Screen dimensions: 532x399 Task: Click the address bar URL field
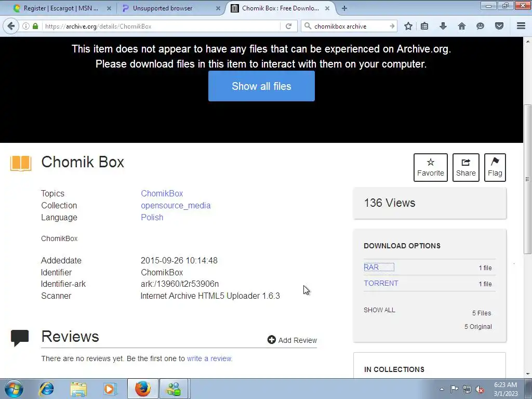coord(161,26)
